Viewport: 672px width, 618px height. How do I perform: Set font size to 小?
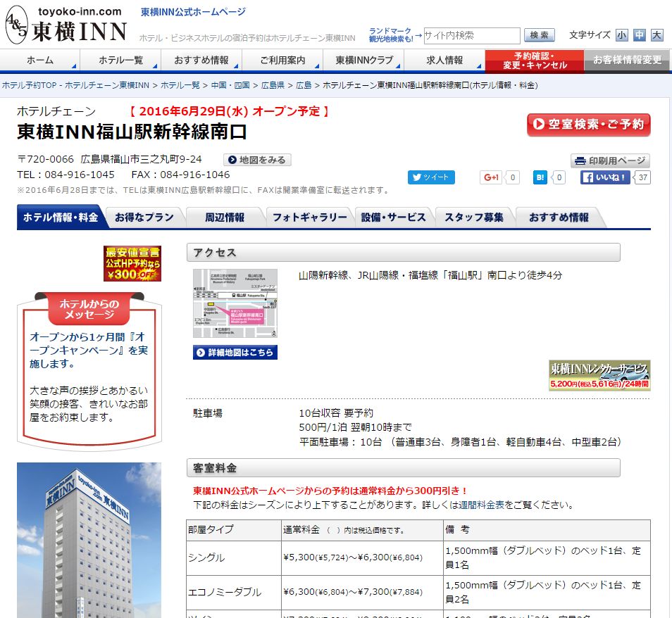[621, 35]
